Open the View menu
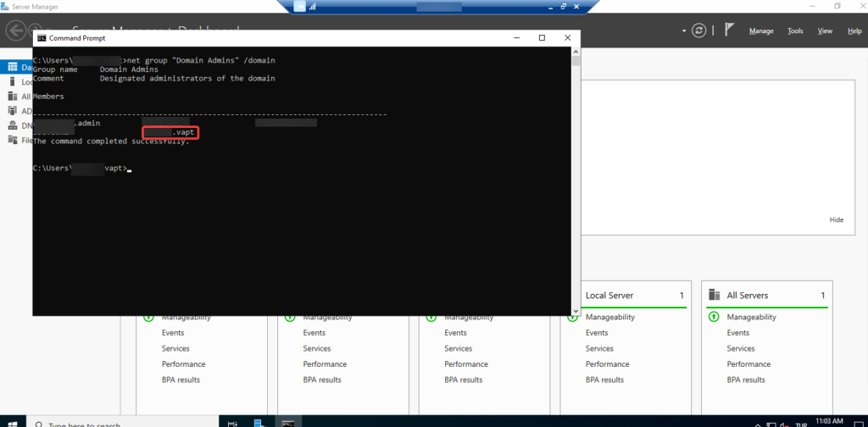 point(824,31)
